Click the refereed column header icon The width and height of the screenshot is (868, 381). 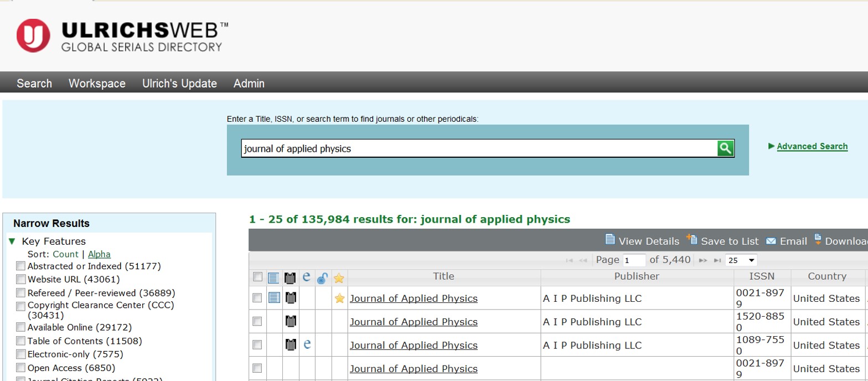pos(290,277)
